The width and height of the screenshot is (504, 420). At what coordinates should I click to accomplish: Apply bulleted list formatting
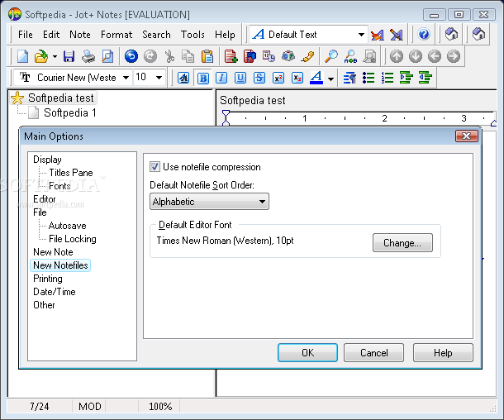[368, 79]
